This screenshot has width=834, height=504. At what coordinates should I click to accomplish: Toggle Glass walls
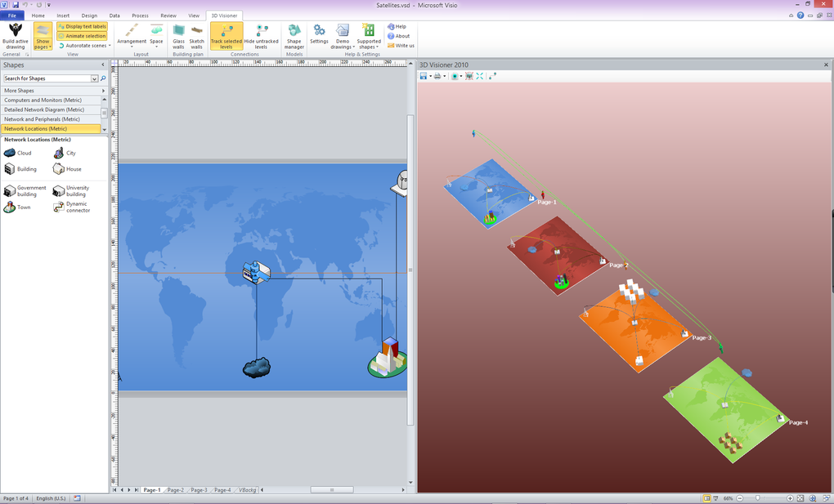pos(179,36)
